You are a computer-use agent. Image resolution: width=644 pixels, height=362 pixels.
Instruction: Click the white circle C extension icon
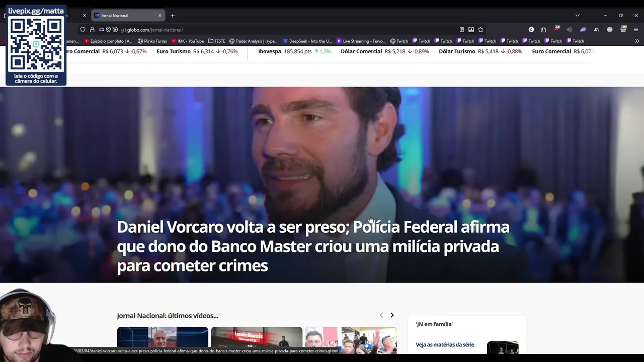pyautogui.click(x=531, y=30)
